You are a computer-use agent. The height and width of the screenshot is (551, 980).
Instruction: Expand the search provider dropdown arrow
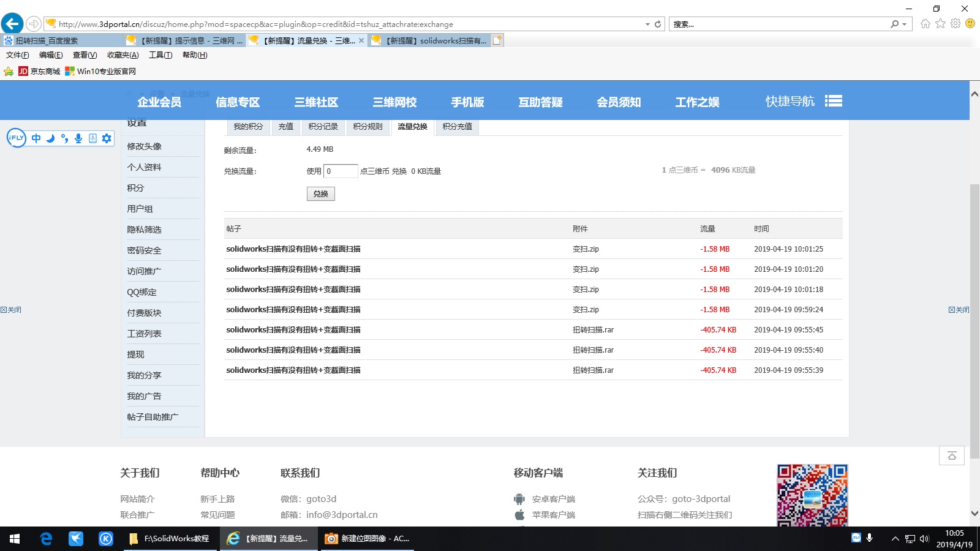point(905,24)
